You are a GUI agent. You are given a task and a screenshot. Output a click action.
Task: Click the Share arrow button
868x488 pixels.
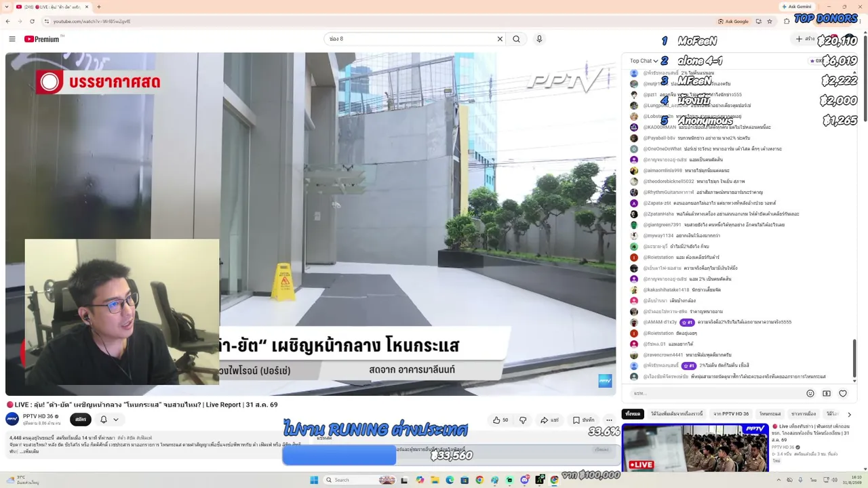coord(550,420)
